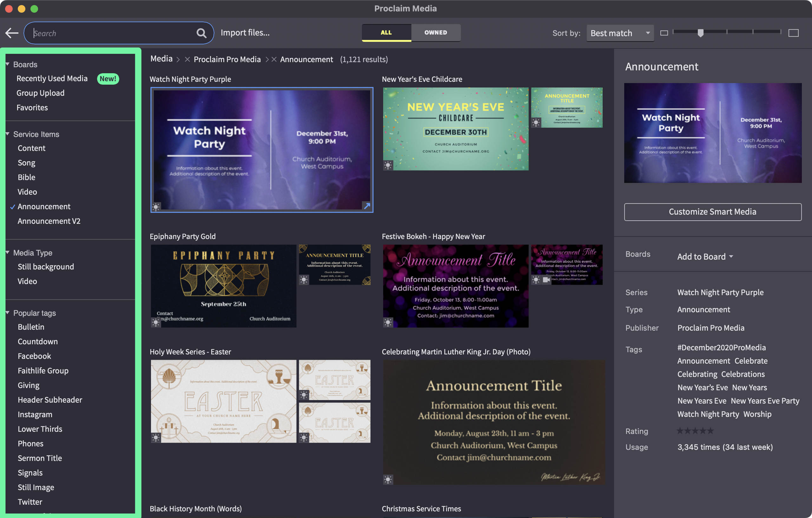Remove the Proclaim Pro Media breadcrumb filter
This screenshot has width=812, height=518.
click(x=187, y=59)
